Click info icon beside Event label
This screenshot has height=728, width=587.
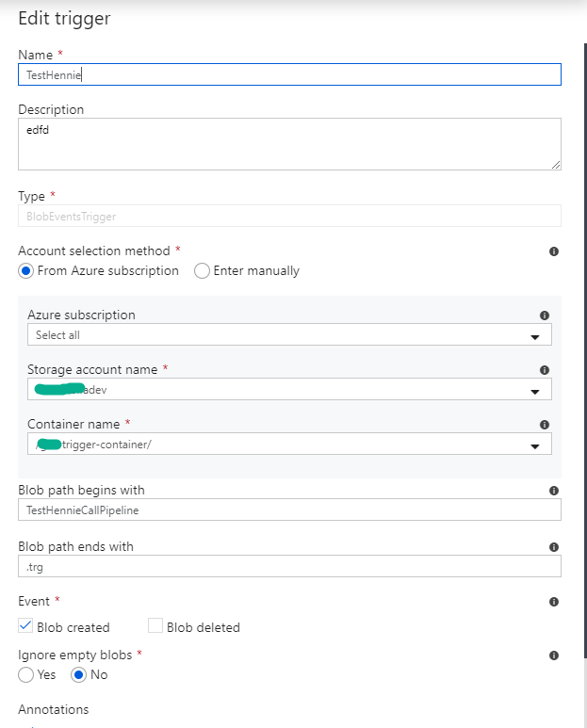tap(554, 602)
